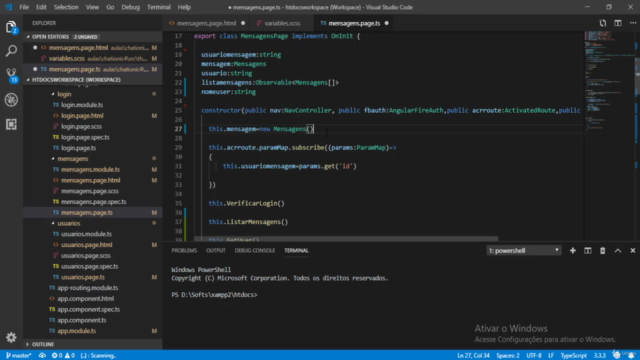Viewport: 640px width, 360px height.
Task: Collapse the mensagens folder
Action: (73, 159)
